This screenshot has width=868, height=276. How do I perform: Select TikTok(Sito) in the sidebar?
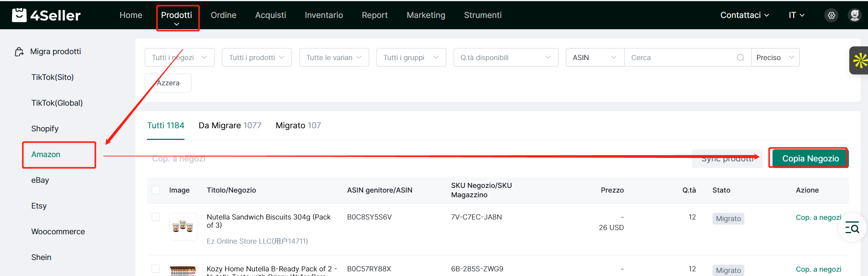[x=53, y=77]
